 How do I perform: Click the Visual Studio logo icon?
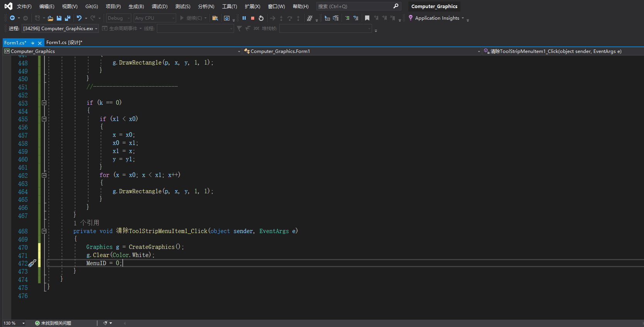click(8, 6)
